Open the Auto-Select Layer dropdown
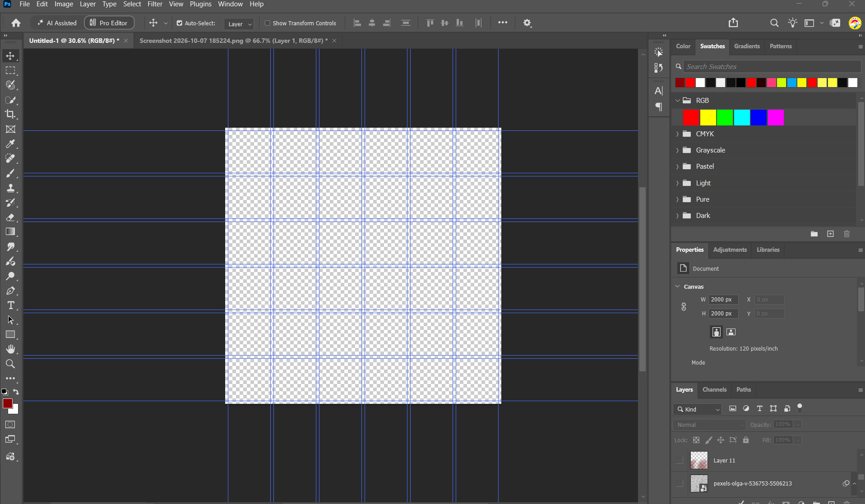 click(x=239, y=23)
